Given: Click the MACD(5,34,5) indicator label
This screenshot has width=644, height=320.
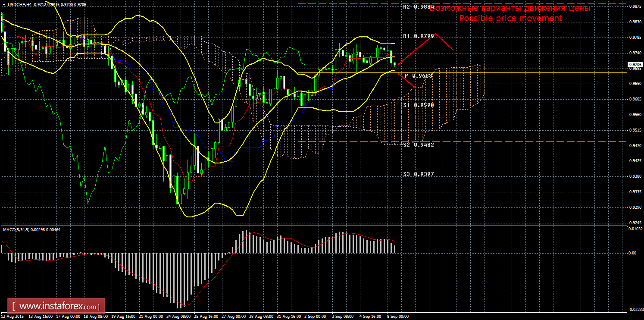Looking at the screenshot, I should point(17,229).
